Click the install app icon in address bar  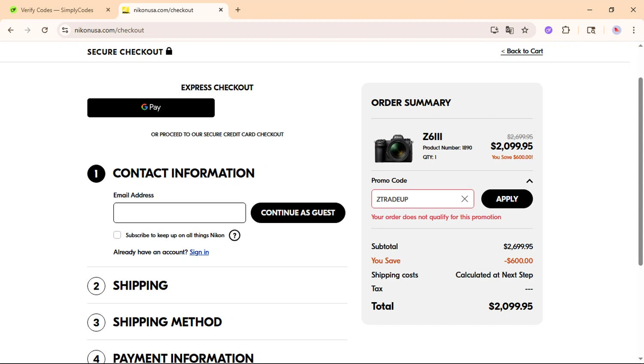click(x=495, y=30)
